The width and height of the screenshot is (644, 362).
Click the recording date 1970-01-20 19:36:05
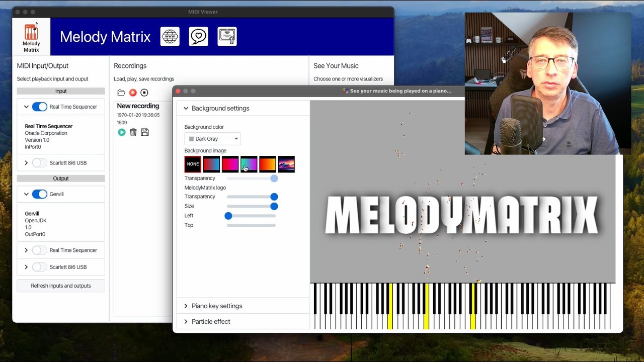click(x=138, y=115)
